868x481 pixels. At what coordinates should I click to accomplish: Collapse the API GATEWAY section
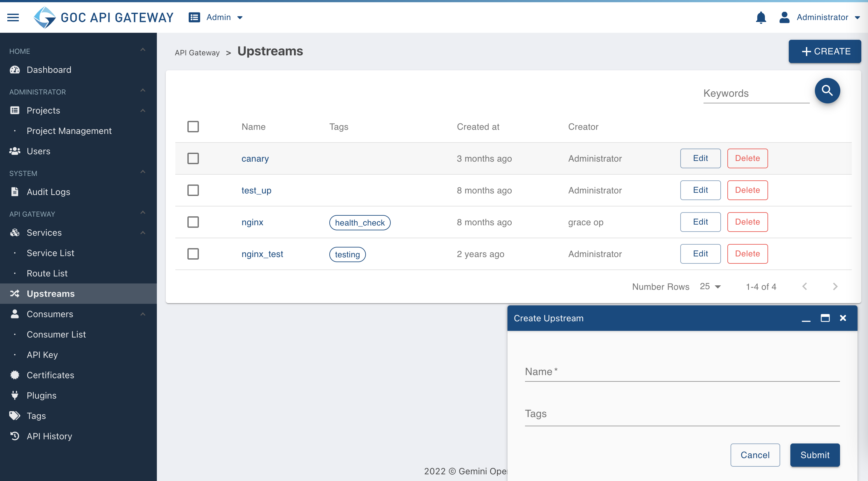point(143,213)
